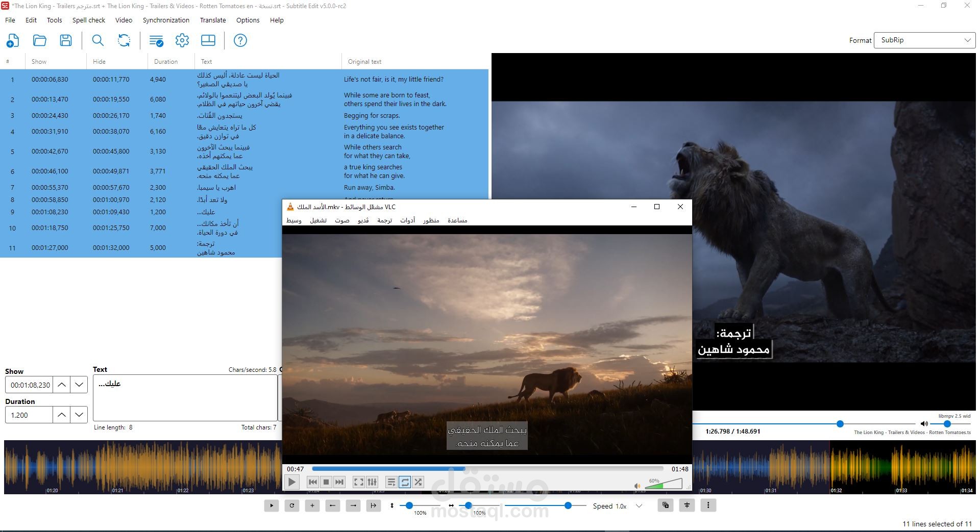Screen dimensions: 980x532
Task: Open the Tools menu
Action: coord(55,20)
